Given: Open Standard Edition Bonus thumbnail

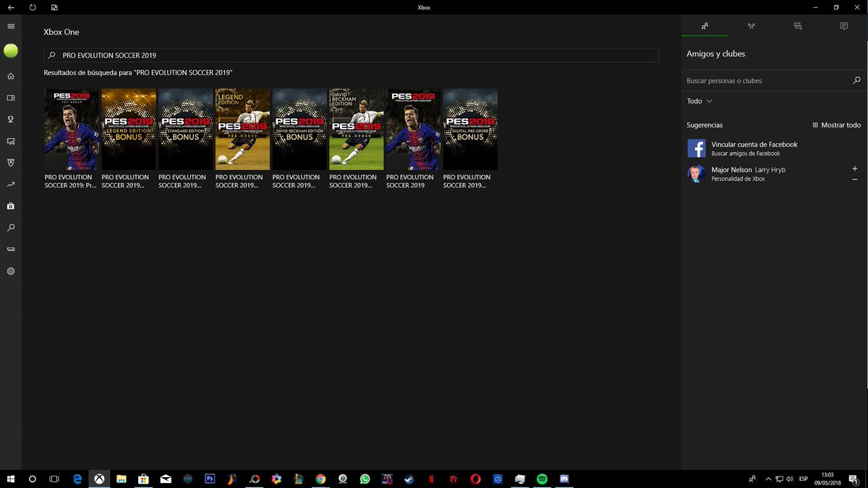Looking at the screenshot, I should click(186, 129).
